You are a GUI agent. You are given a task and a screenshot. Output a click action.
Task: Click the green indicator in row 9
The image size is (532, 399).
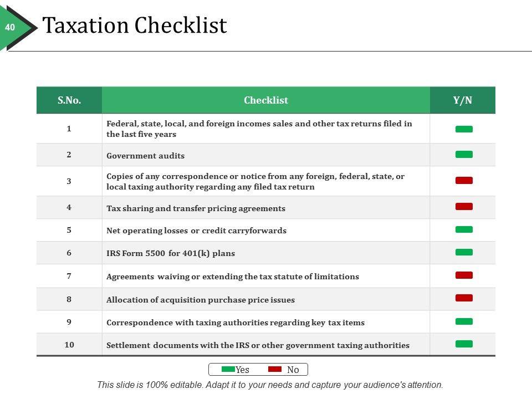click(464, 321)
